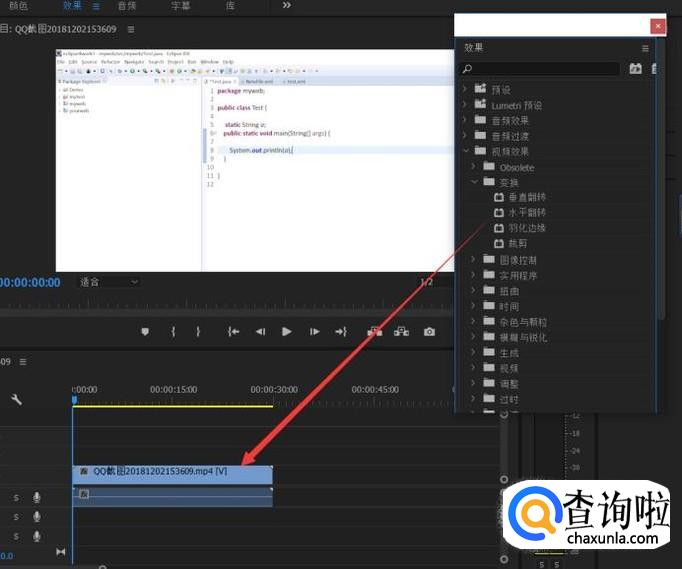This screenshot has height=569, width=682.
Task: Click the effects search field
Action: pos(540,69)
